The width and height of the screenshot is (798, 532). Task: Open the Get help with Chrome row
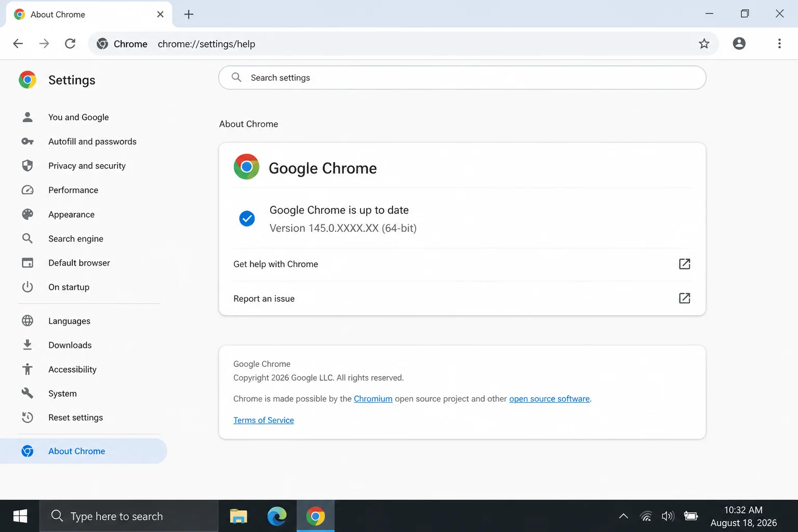coord(462,264)
